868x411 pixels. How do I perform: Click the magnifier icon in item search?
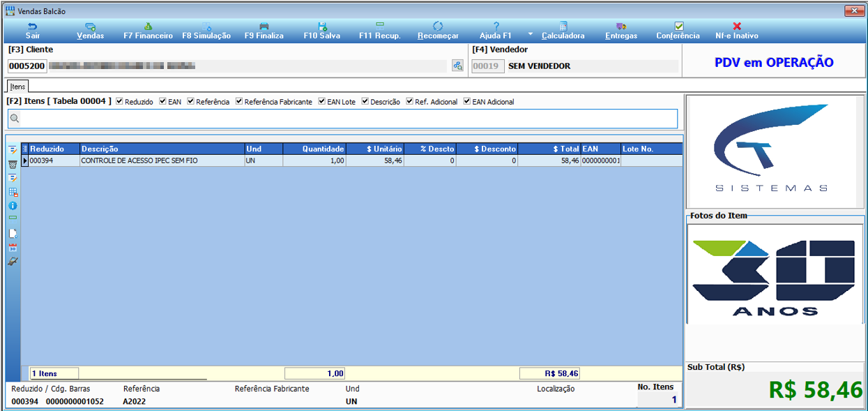tap(14, 119)
